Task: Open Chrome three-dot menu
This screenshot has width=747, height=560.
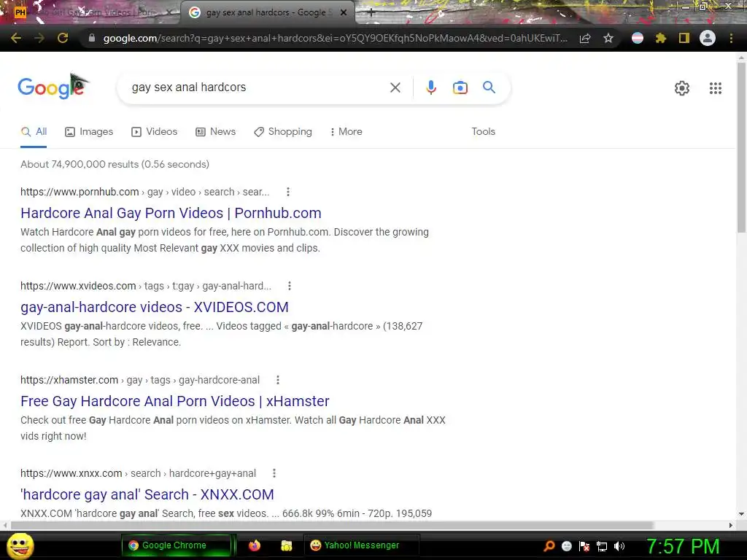Action: (731, 38)
